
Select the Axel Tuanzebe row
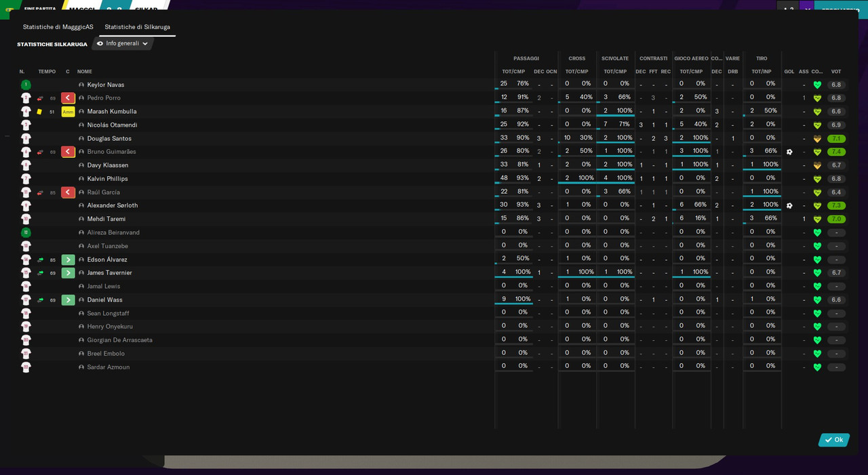(434, 246)
